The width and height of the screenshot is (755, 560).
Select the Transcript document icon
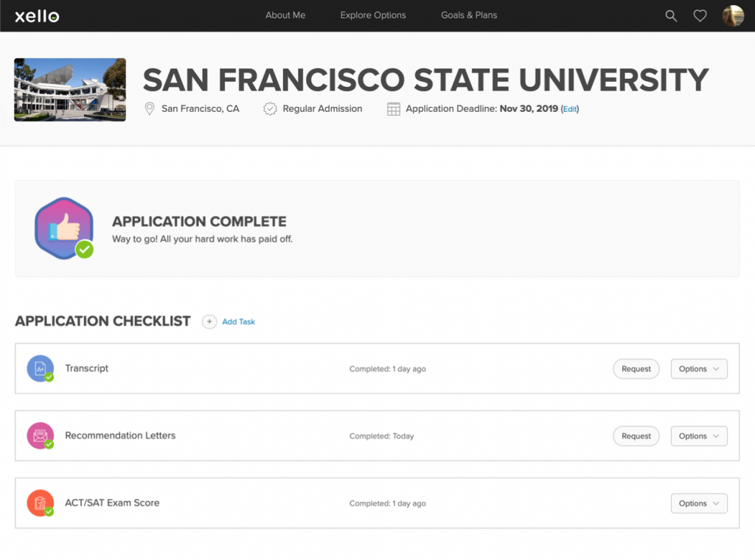(x=40, y=368)
